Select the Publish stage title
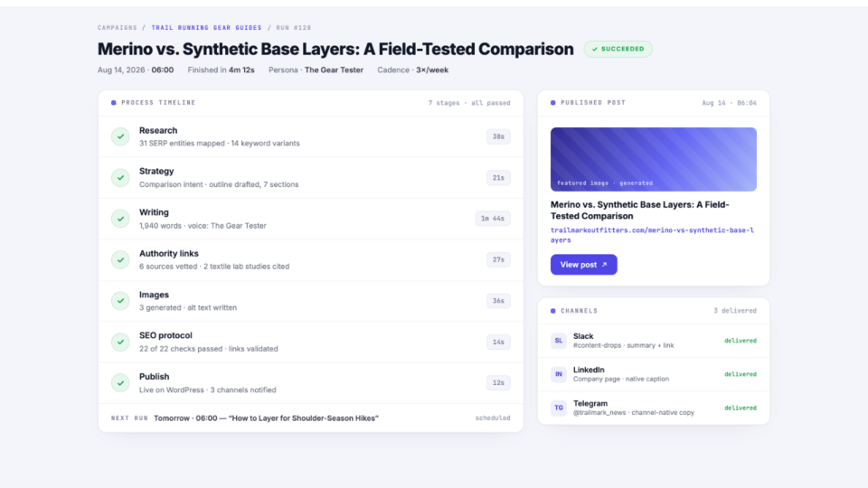Screen dimensions: 868x488 [x=154, y=377]
